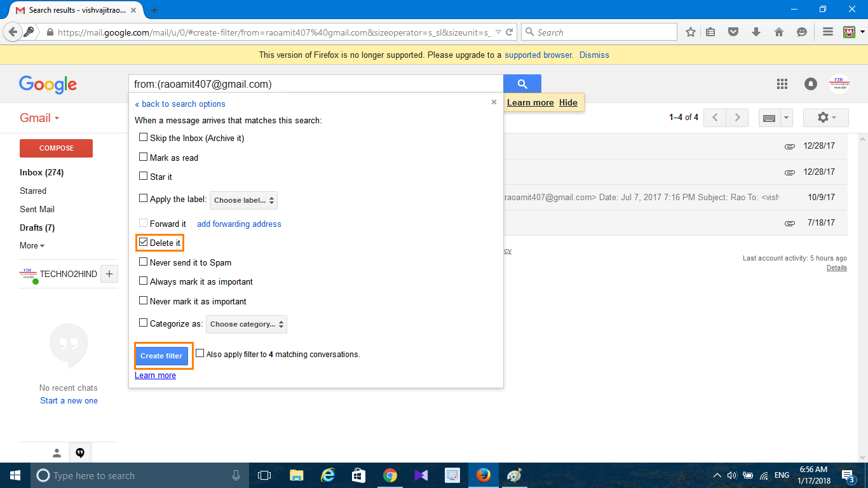The height and width of the screenshot is (488, 868).
Task: Open Choose label dropdown
Action: (x=243, y=200)
